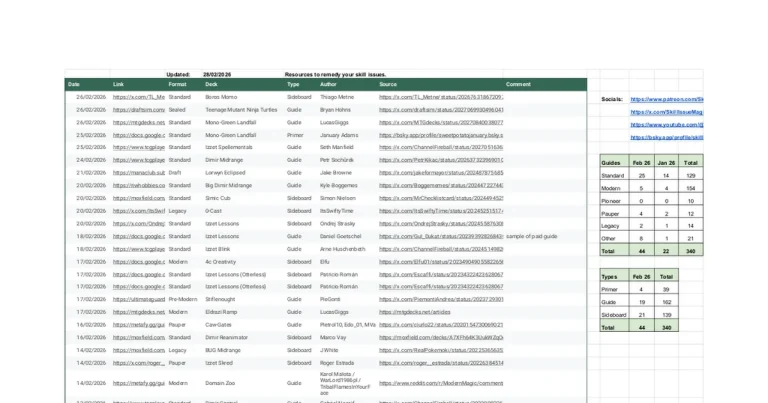
Task: Select the 'Socials:' label cell
Action: click(612, 99)
